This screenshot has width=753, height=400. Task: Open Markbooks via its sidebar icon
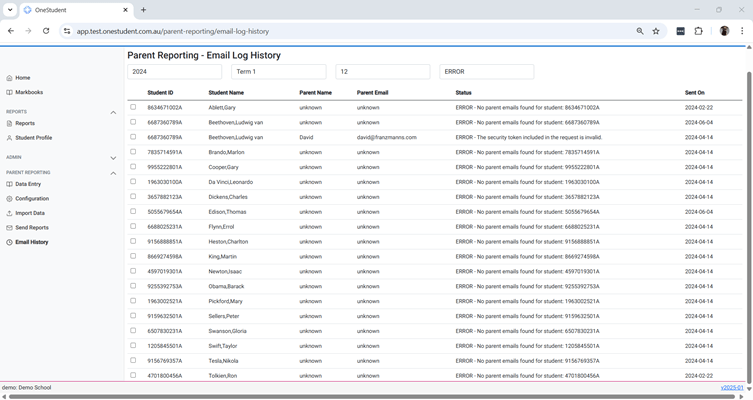pos(9,92)
